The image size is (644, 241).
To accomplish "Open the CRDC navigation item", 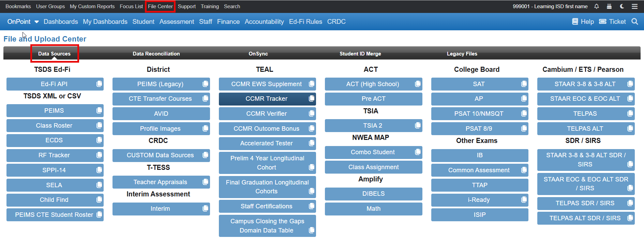I will coord(336,21).
